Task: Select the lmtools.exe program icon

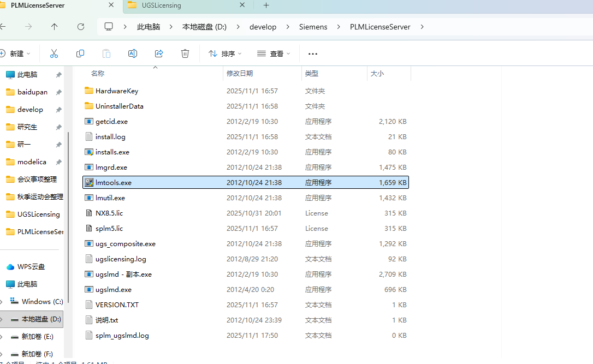Action: tap(89, 183)
